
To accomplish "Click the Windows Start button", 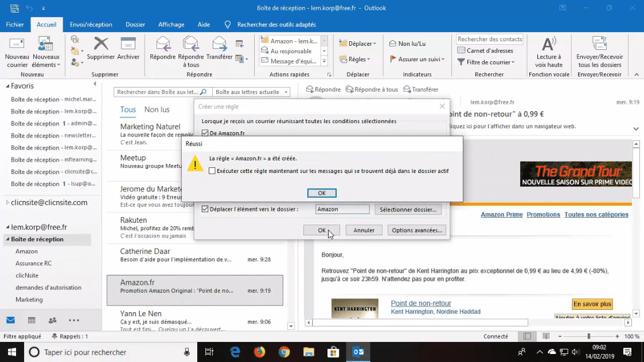I will coord(12,352).
